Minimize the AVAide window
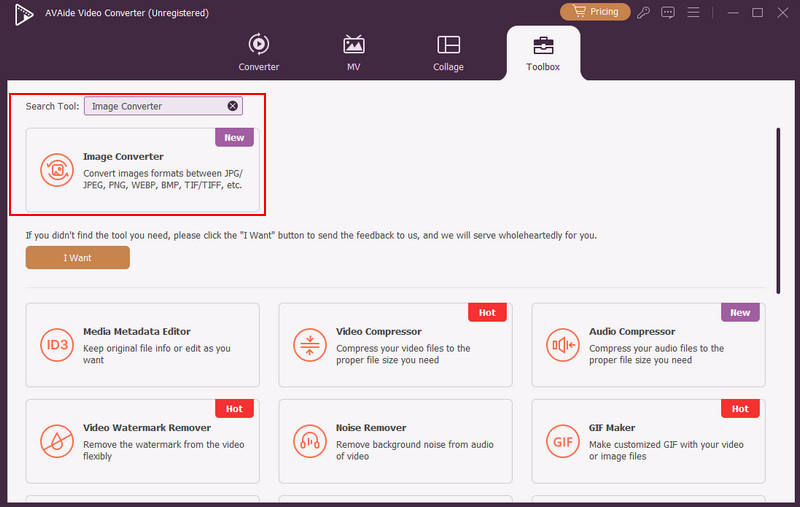 733,13
